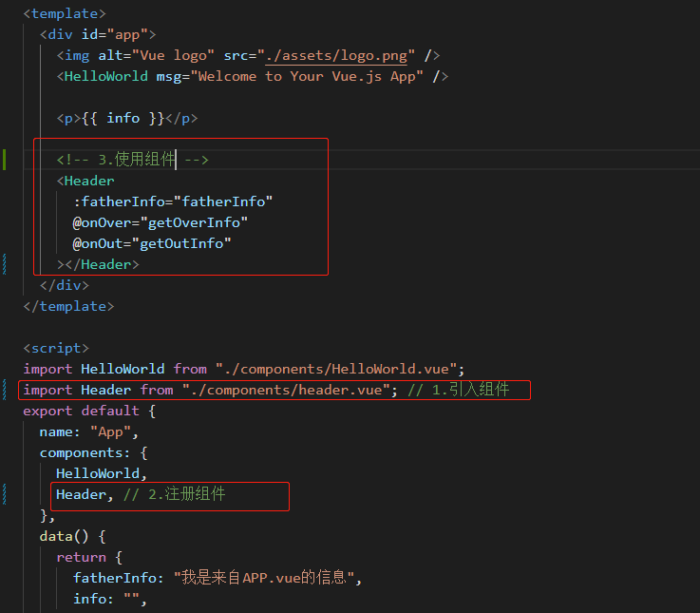Viewport: 700px width, 613px height.
Task: Click the 1.引入组件 comment
Action: 459,390
